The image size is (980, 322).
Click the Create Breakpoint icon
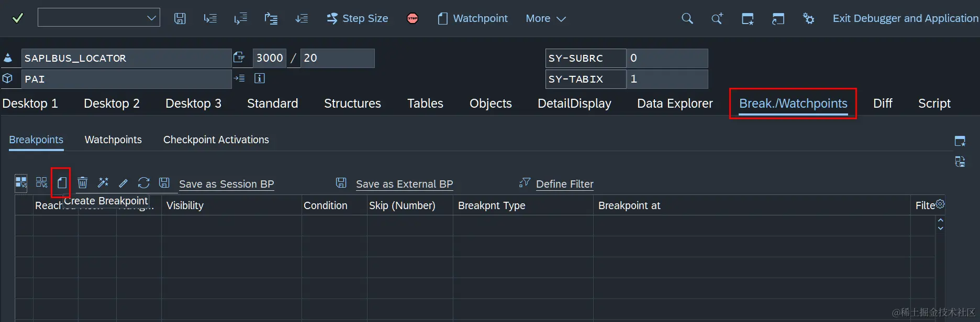click(x=62, y=182)
